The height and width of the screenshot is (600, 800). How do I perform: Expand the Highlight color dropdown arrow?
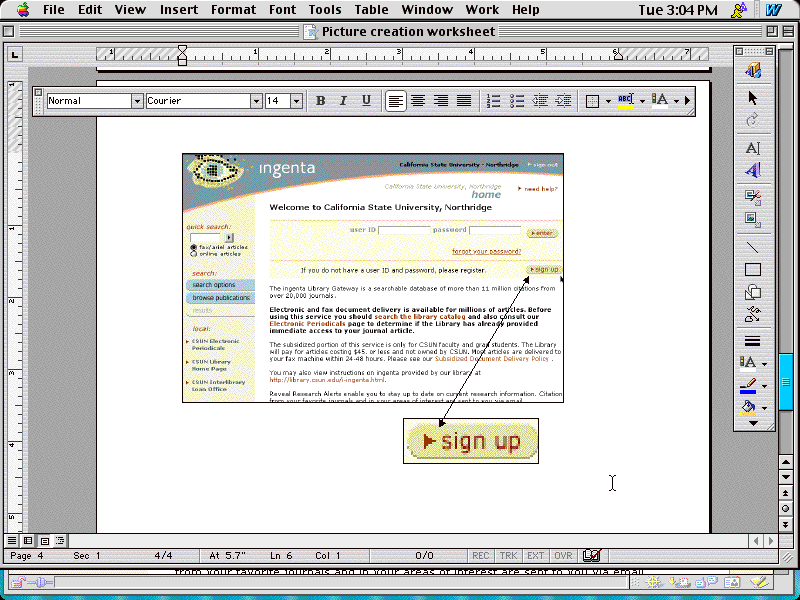coord(642,101)
